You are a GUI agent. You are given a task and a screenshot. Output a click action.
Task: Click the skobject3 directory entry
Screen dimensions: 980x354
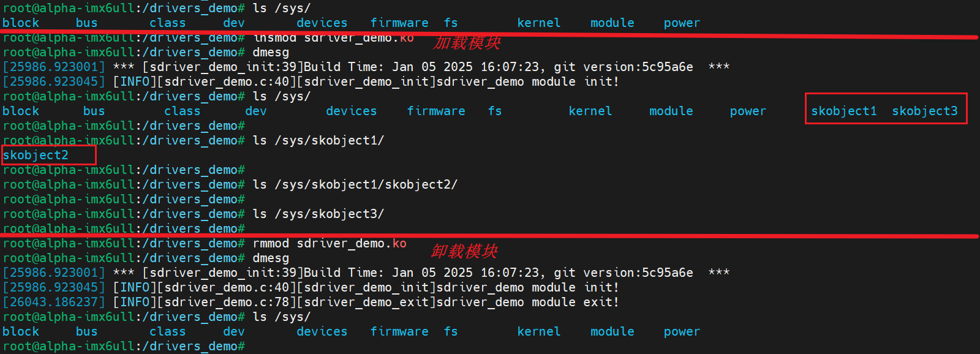coord(924,111)
